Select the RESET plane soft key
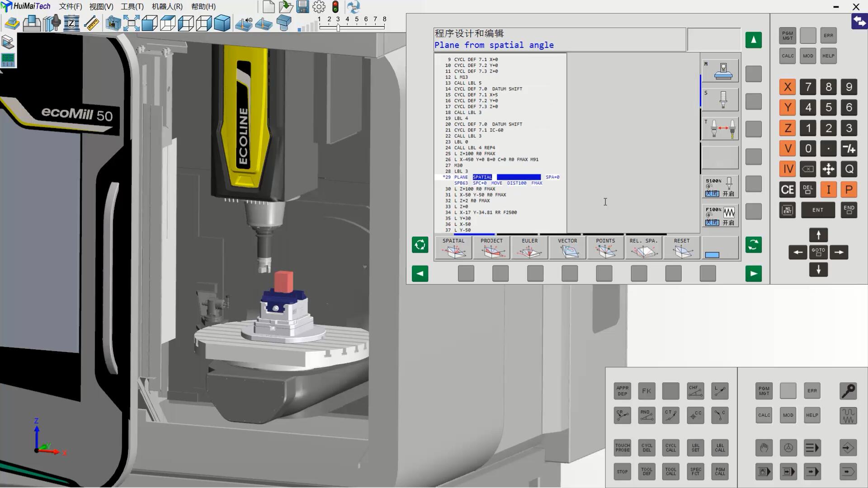Image resolution: width=868 pixels, height=488 pixels. (682, 248)
